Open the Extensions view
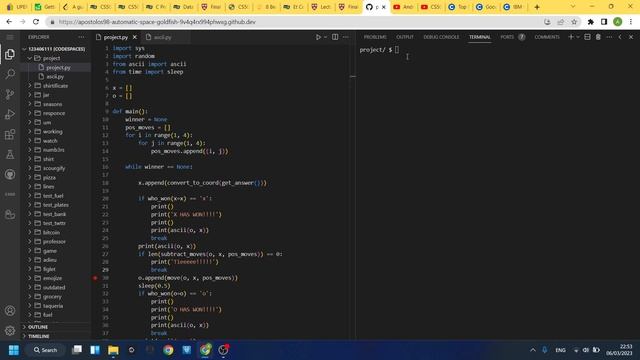 [10, 134]
